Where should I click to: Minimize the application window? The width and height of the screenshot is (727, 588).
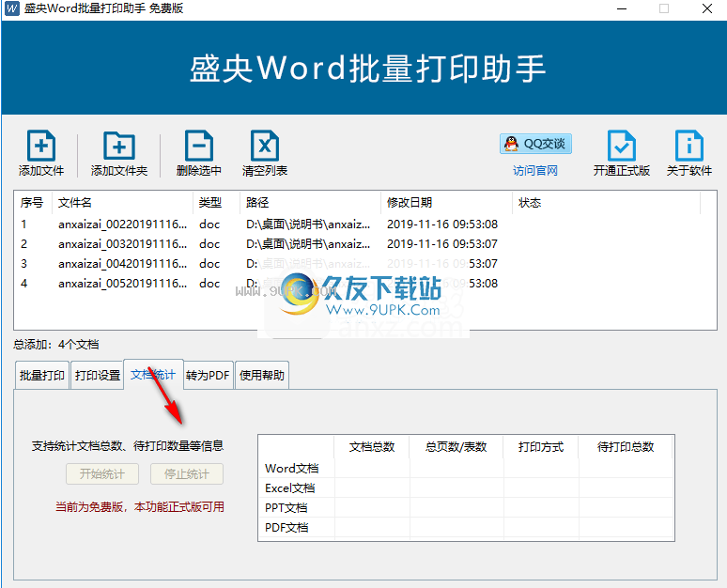pyautogui.click(x=622, y=8)
